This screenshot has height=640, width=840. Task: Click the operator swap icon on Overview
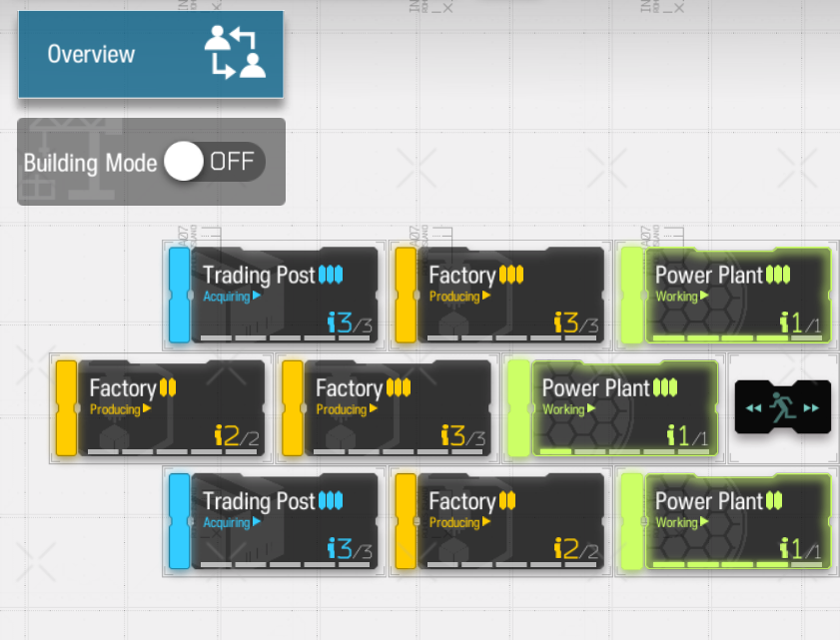[x=235, y=53]
